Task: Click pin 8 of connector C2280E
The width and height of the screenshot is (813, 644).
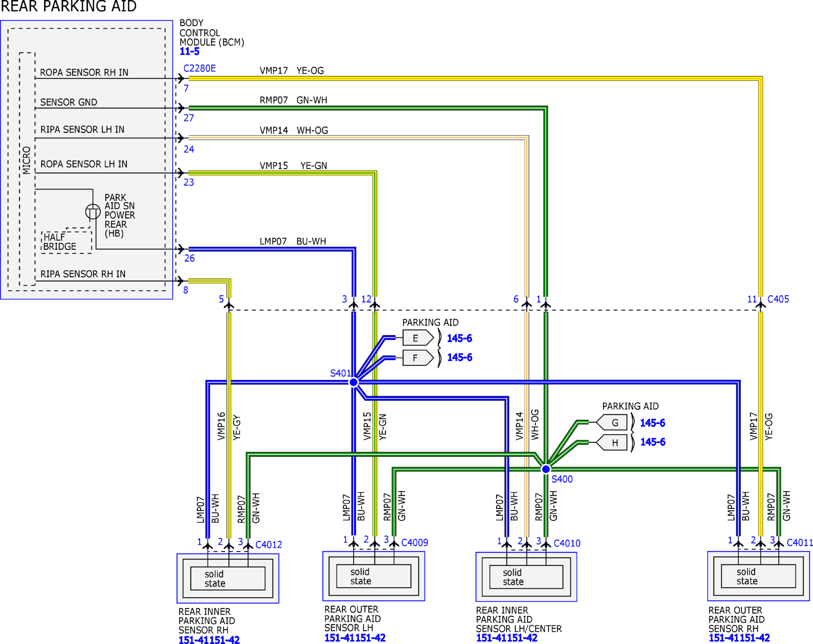Action: point(186,290)
